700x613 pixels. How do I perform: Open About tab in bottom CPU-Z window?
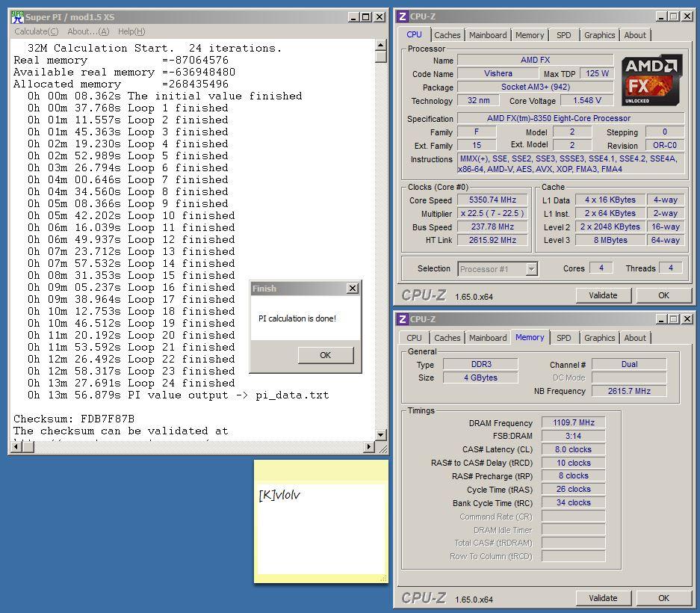pyautogui.click(x=635, y=338)
